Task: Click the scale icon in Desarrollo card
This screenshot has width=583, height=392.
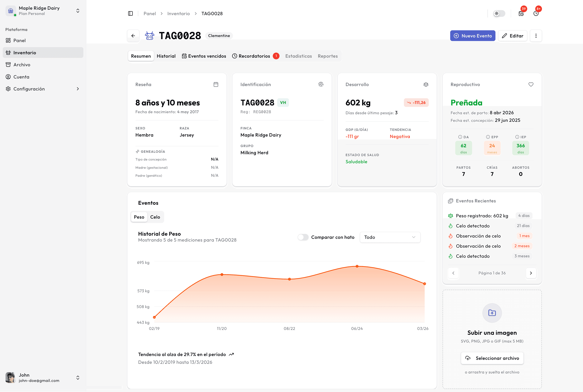Action: coord(426,85)
